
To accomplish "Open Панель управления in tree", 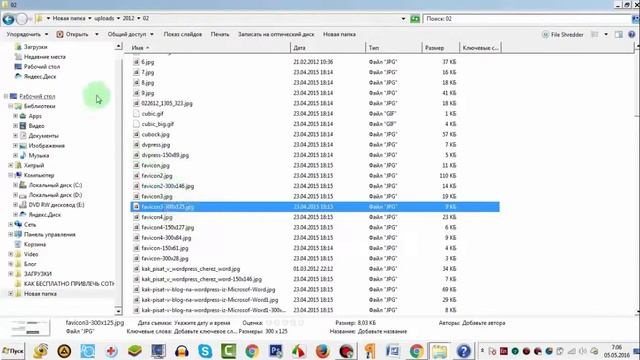I will pyautogui.click(x=49, y=235).
